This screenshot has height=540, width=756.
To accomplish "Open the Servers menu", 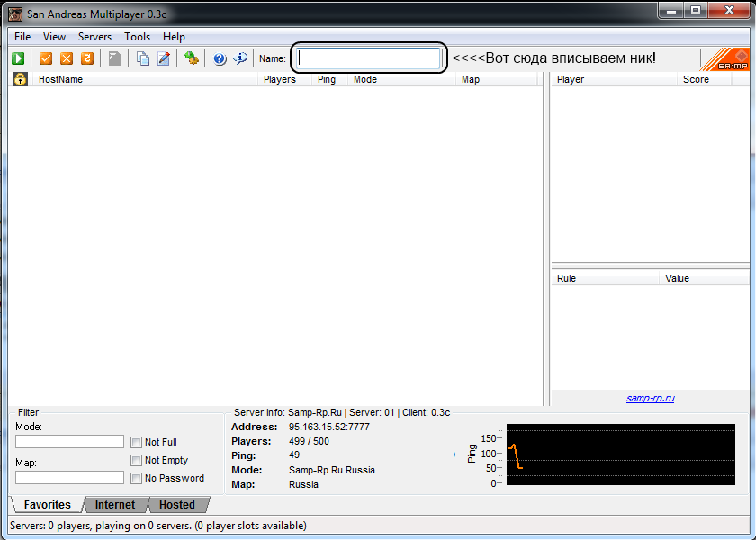I will 94,37.
